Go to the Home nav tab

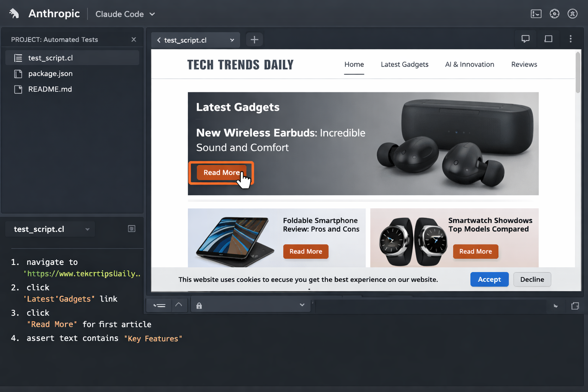354,64
